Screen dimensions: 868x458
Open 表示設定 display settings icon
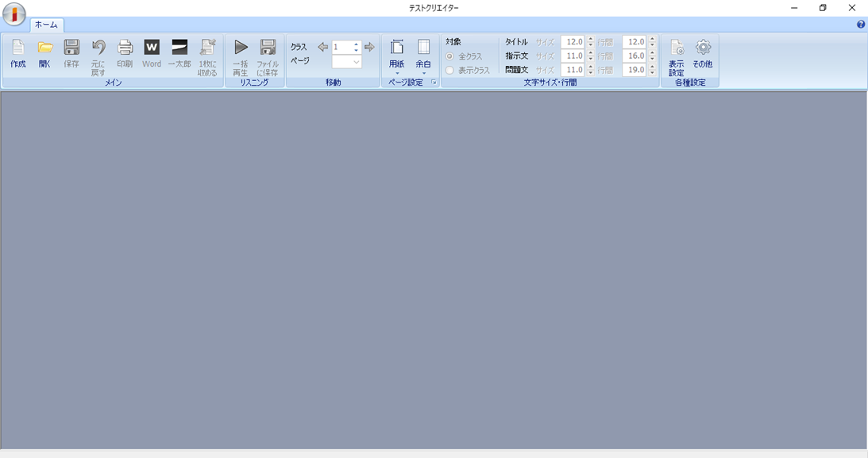tap(676, 54)
